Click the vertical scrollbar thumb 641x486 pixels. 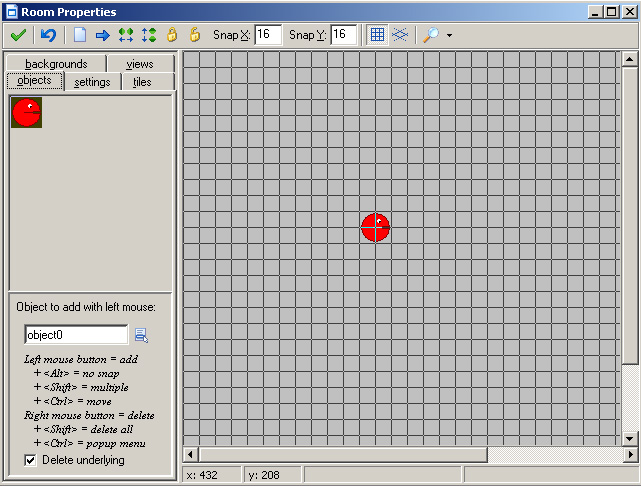coord(630,215)
